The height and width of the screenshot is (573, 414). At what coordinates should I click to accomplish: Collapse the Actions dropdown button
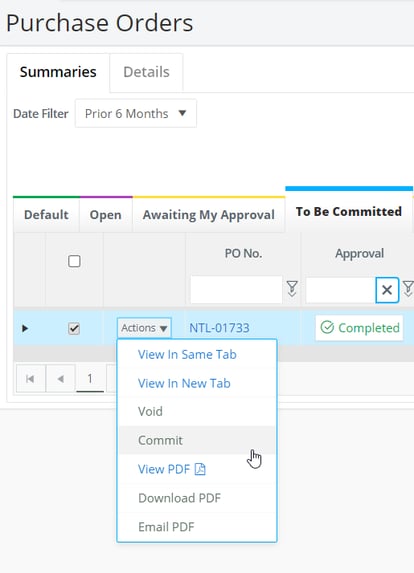(x=144, y=328)
